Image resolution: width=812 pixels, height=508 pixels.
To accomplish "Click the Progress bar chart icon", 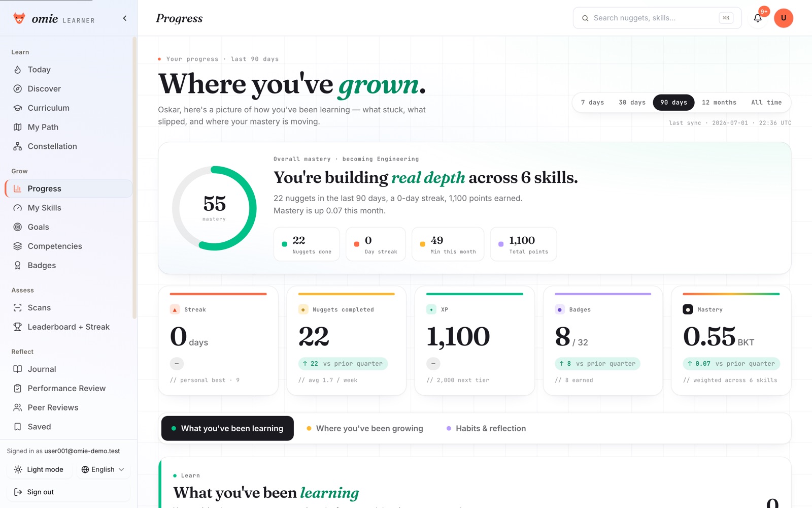I will tap(18, 188).
